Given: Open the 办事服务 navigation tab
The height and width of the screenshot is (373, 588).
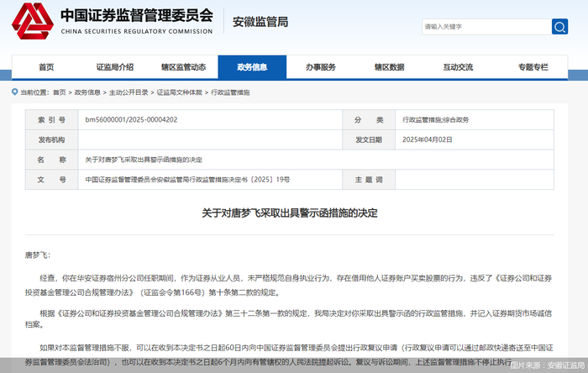Looking at the screenshot, I should (320, 67).
